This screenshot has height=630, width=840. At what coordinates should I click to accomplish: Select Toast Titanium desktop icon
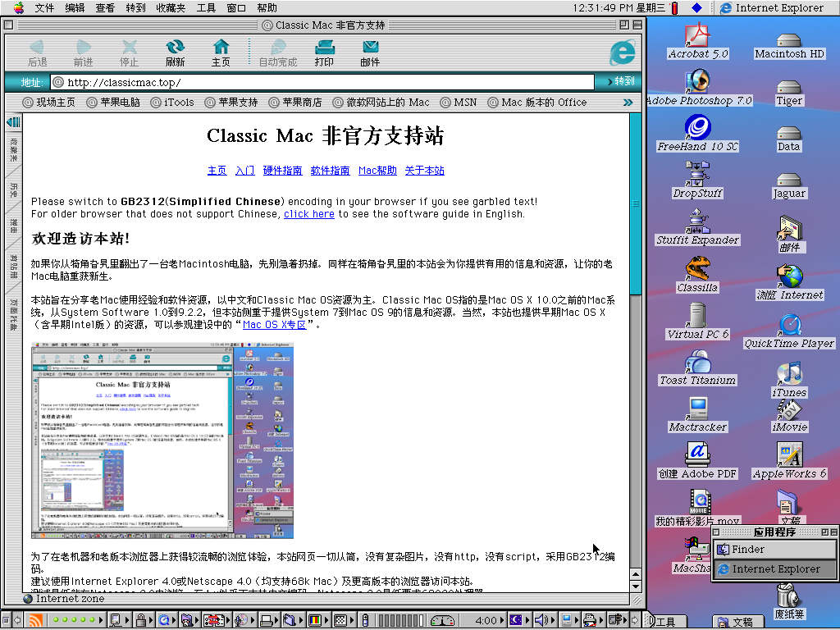click(697, 361)
